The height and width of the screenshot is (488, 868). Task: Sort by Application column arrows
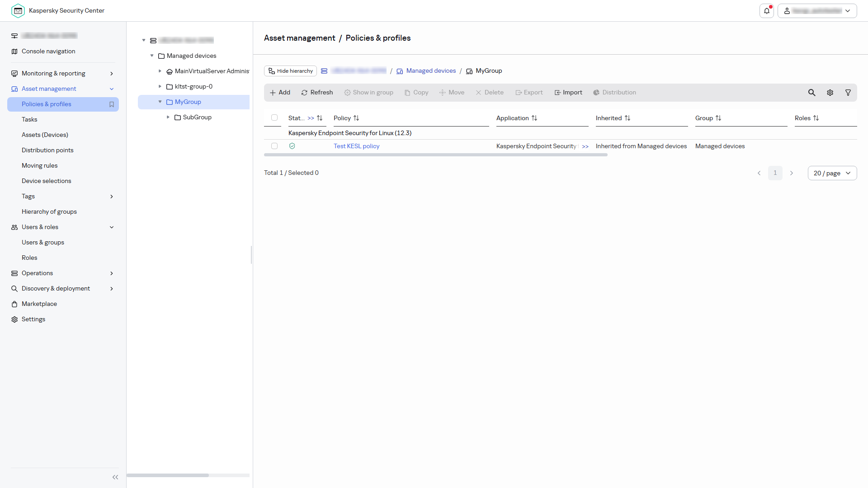(x=534, y=118)
